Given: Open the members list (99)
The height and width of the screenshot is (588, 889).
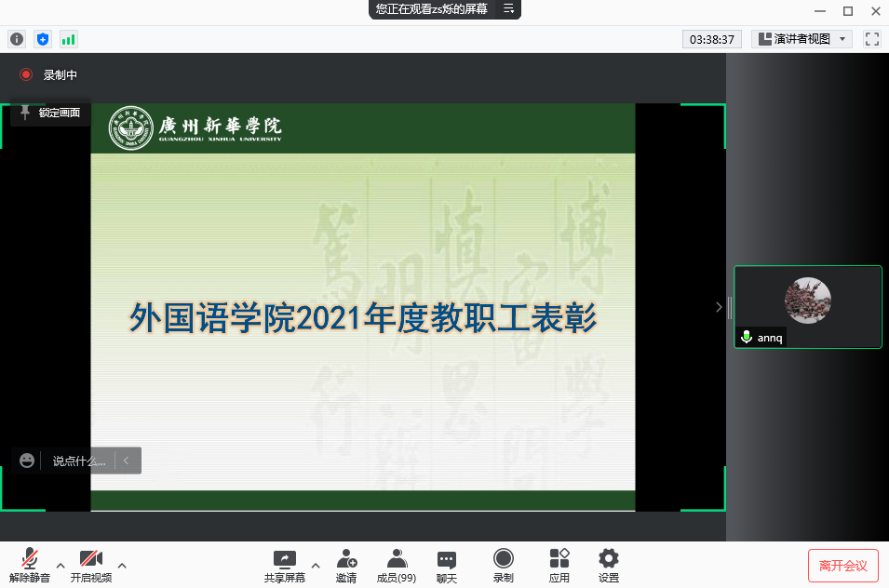Looking at the screenshot, I should tap(397, 565).
